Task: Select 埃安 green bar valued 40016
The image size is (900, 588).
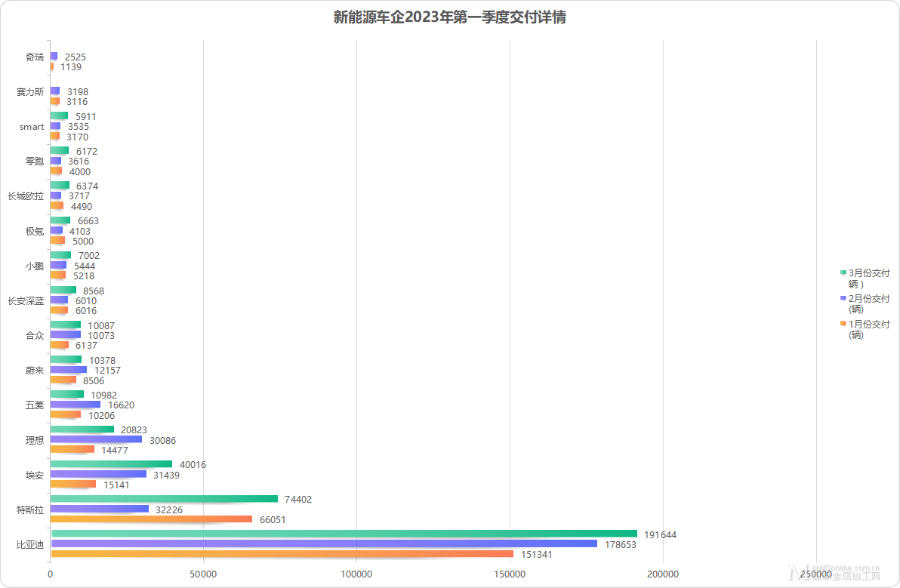Action: pos(111,463)
